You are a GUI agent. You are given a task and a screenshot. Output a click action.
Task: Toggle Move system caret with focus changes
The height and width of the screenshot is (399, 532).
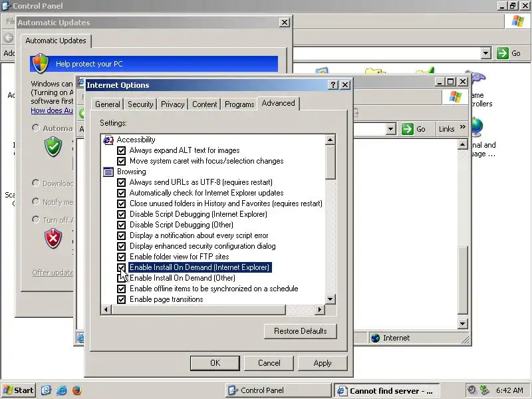pyautogui.click(x=121, y=161)
